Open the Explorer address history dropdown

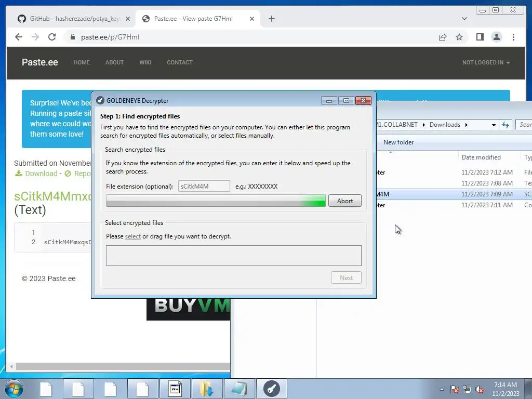494,125
